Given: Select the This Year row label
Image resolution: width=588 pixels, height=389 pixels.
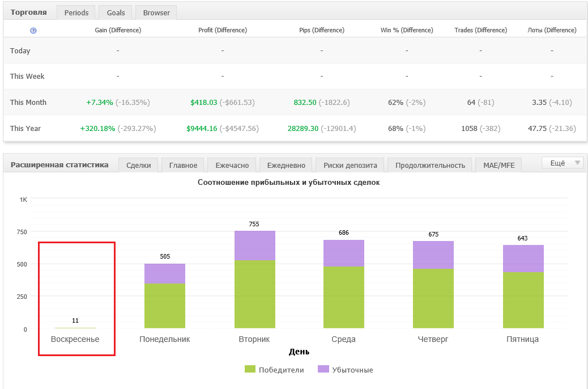Looking at the screenshot, I should (x=25, y=128).
